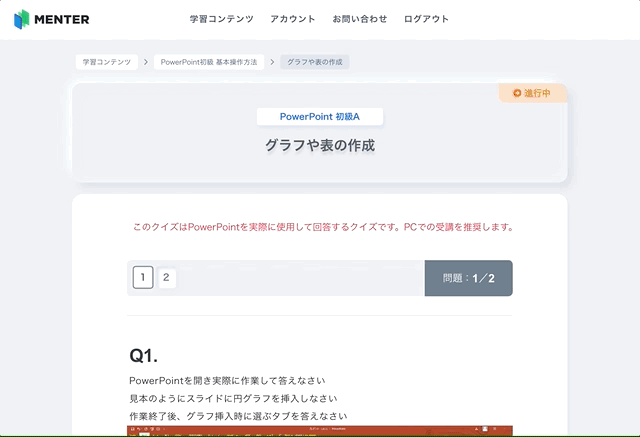Go to PowerPoint初級 基本操作方法 breadcrumb
This screenshot has height=437, width=640.
(209, 62)
